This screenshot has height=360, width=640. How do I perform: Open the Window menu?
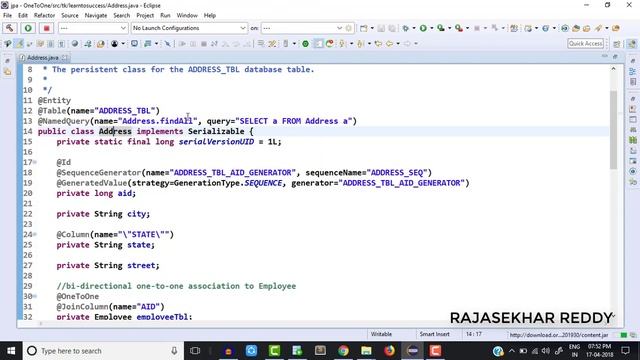pos(187,15)
